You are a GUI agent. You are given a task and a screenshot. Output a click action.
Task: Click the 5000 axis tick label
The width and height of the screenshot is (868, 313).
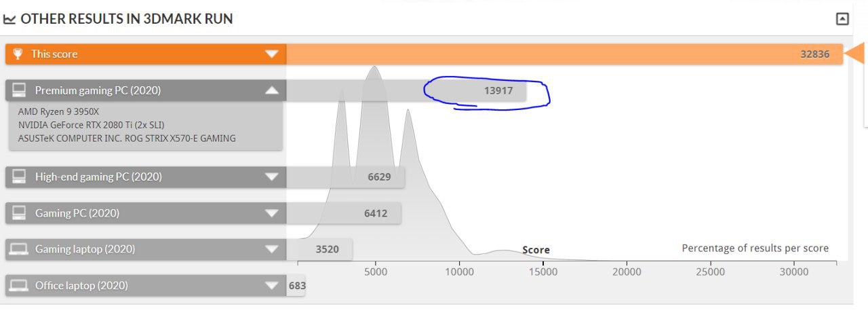(x=376, y=272)
